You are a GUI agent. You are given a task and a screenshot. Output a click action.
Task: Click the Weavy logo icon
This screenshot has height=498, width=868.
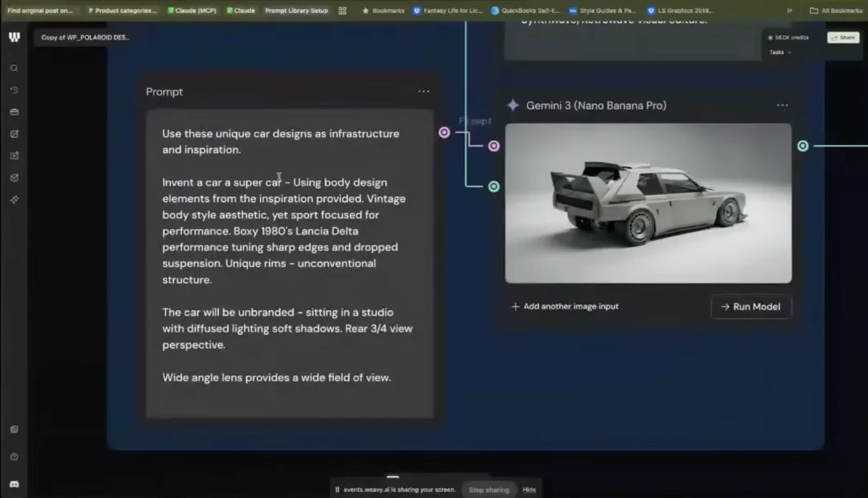14,37
